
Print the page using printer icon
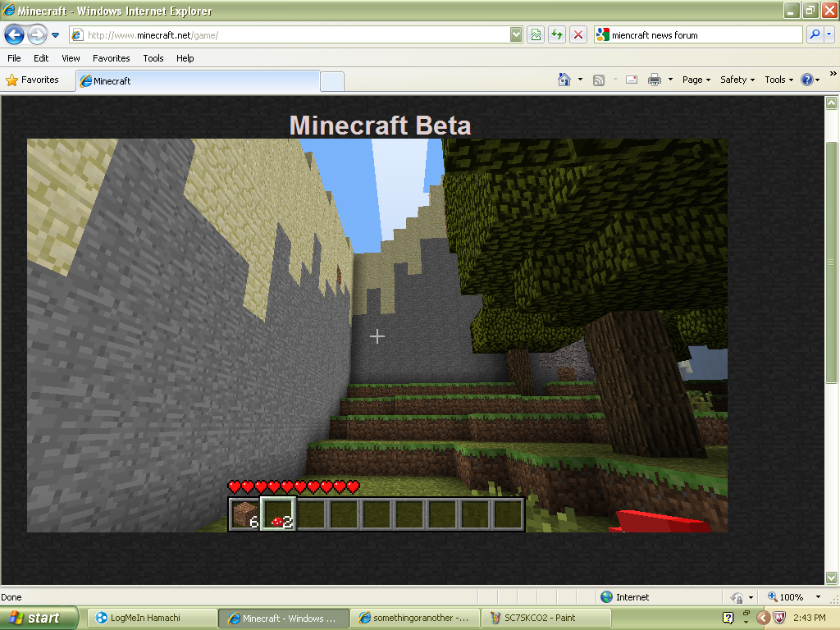click(654, 80)
